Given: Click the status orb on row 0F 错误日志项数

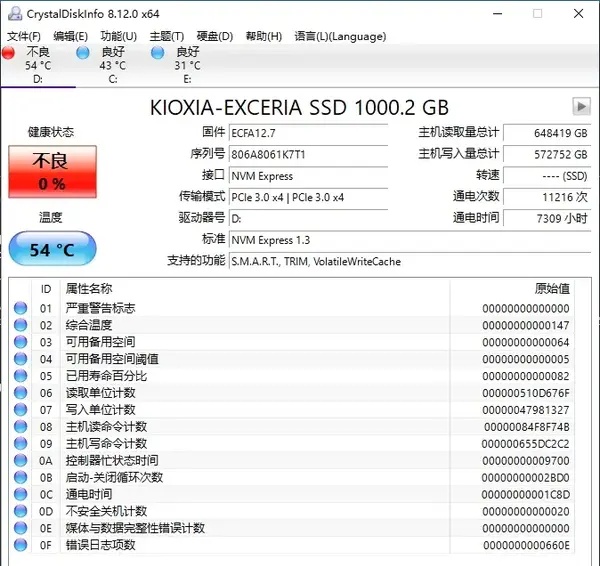Looking at the screenshot, I should [x=20, y=545].
